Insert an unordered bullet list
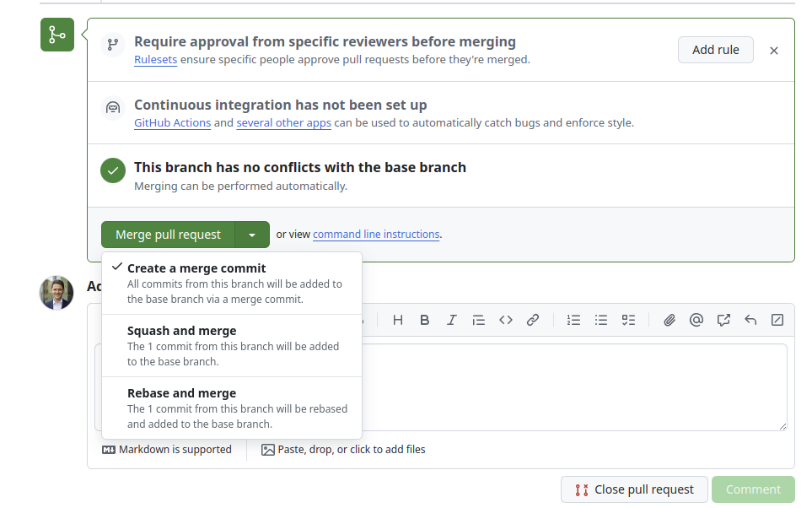 [x=601, y=320]
